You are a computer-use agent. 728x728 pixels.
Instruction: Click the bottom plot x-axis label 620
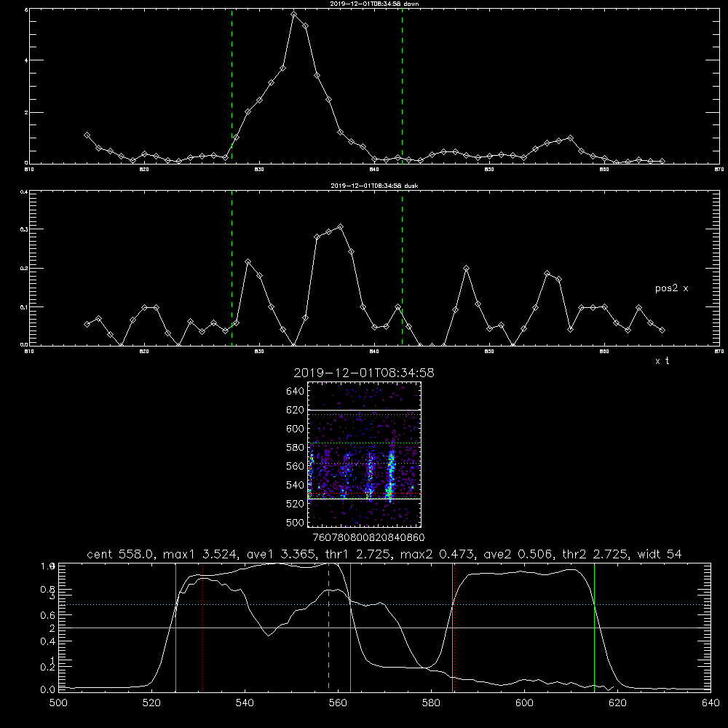click(617, 703)
